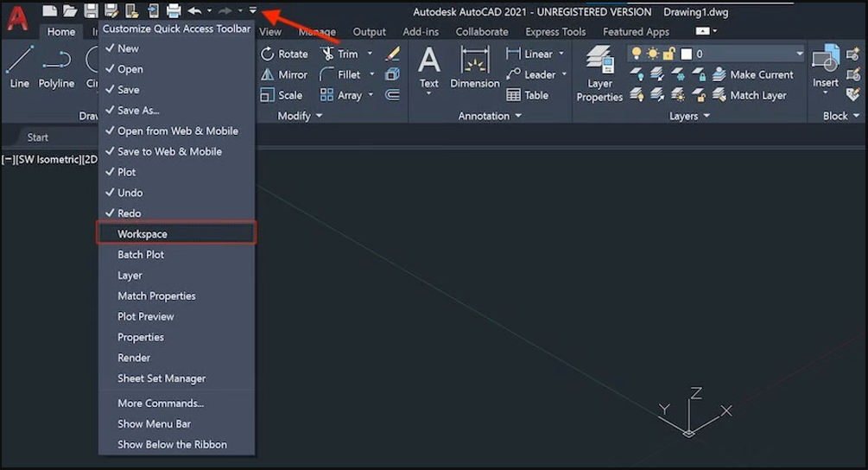Click the SW Isometric viewport view label

[x=48, y=160]
